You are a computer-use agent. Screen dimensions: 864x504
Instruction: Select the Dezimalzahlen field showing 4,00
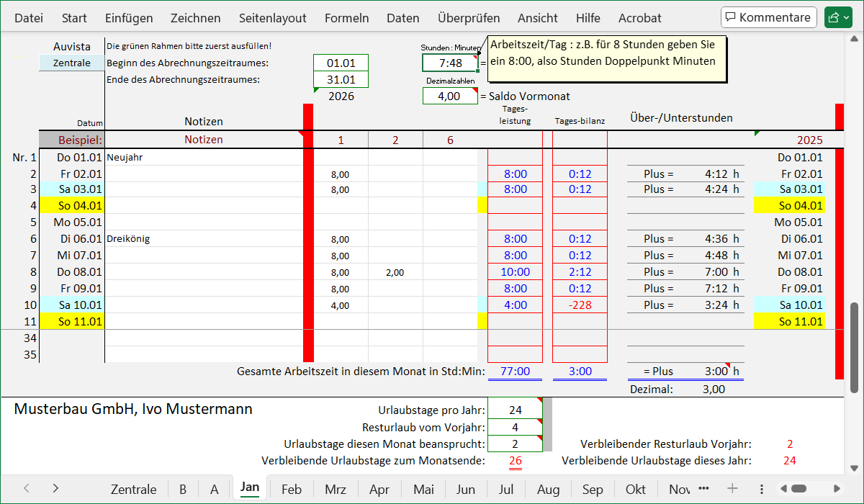coord(450,95)
